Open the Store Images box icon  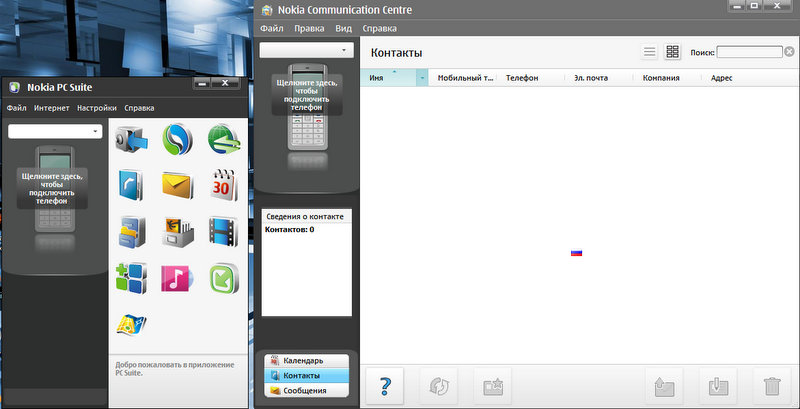[178, 232]
